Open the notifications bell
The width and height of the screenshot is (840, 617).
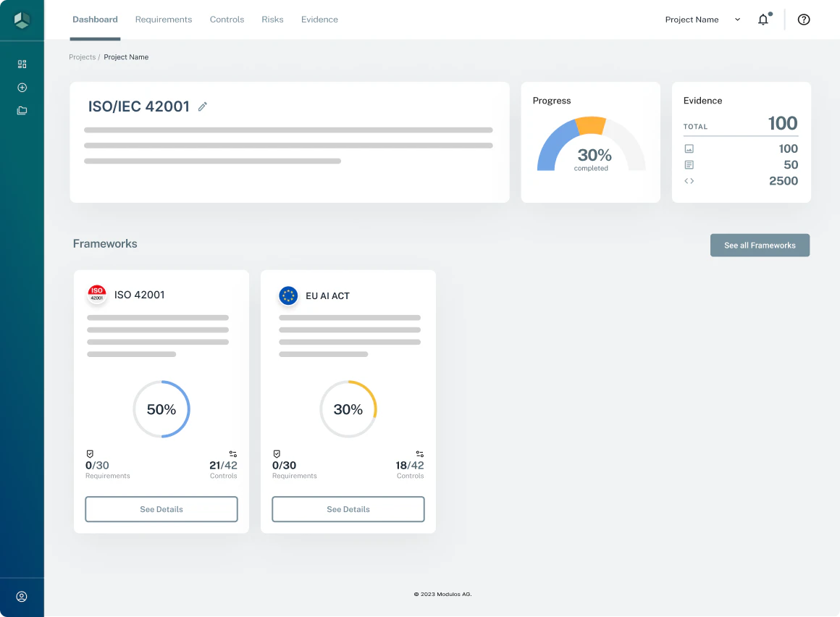763,20
